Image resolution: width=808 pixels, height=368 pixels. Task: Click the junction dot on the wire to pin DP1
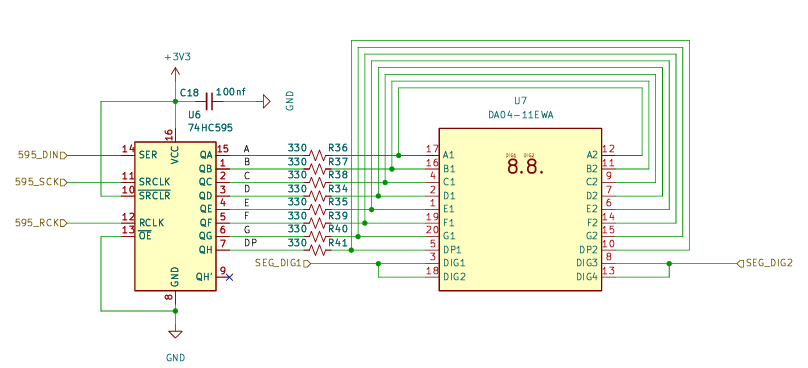(351, 250)
